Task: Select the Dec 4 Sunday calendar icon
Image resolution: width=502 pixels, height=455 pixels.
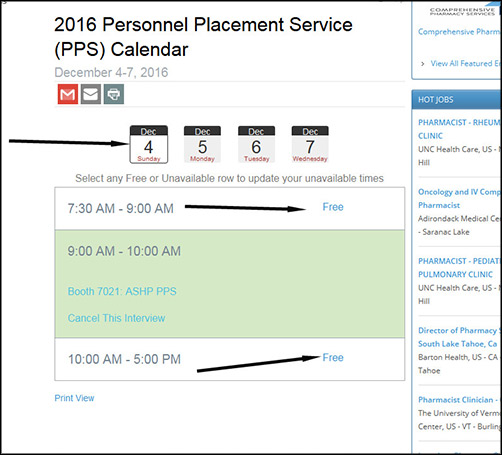Action: 149,144
